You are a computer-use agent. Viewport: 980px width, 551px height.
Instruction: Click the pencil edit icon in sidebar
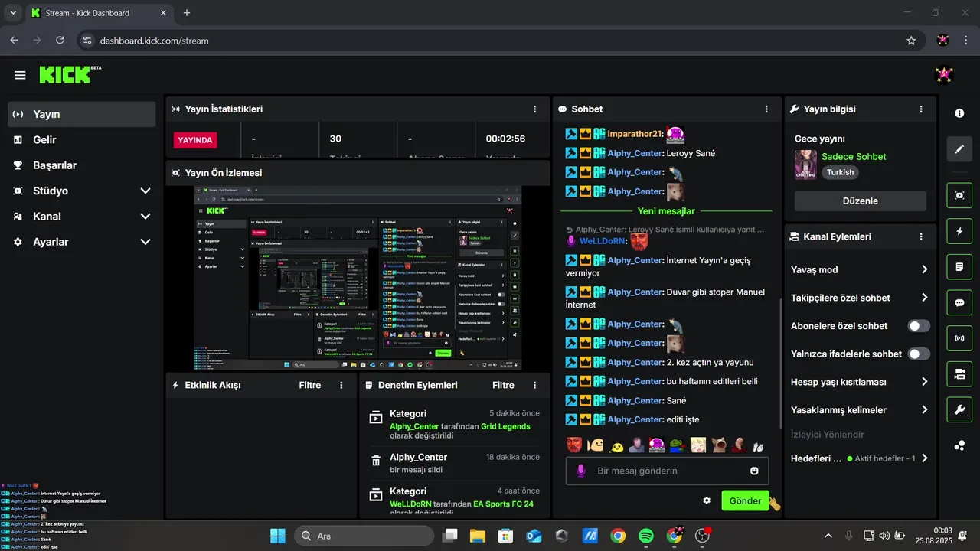[959, 149]
